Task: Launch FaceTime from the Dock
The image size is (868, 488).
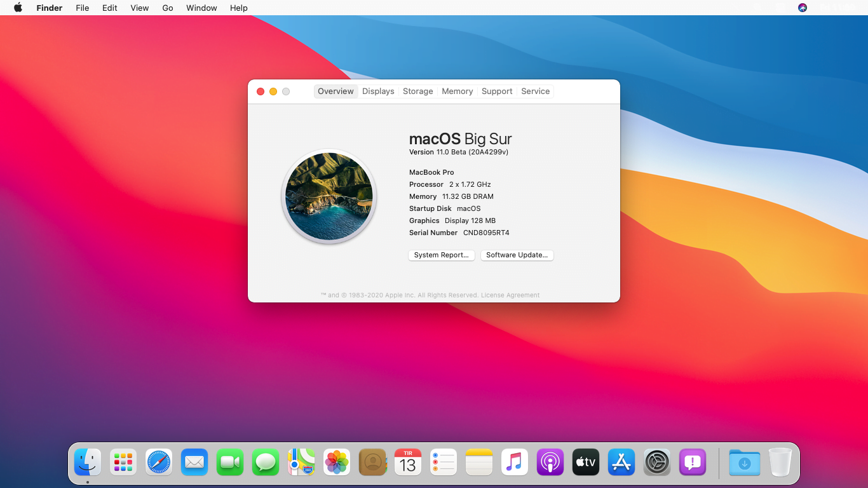Action: point(230,462)
